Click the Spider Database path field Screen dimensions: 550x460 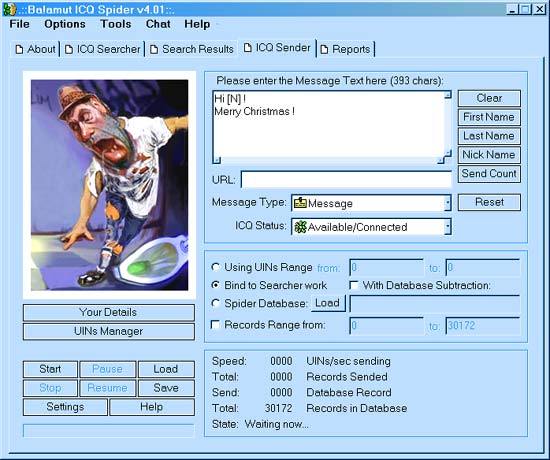[435, 304]
